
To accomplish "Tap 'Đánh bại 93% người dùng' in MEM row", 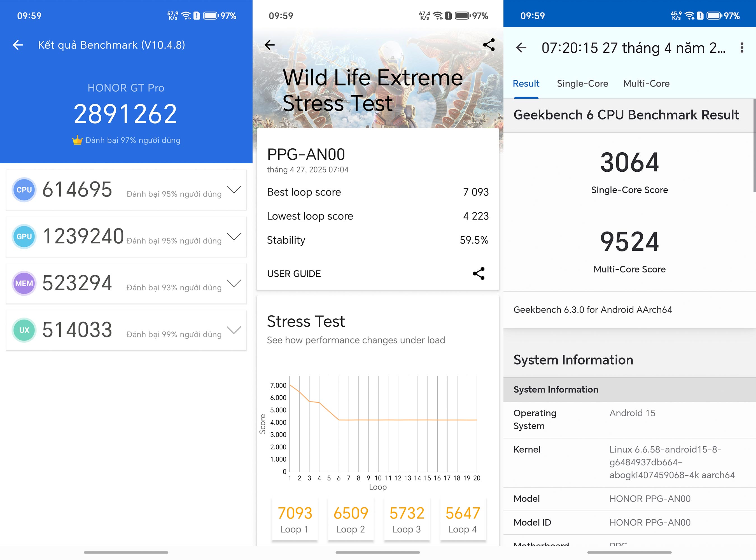I will 174,288.
